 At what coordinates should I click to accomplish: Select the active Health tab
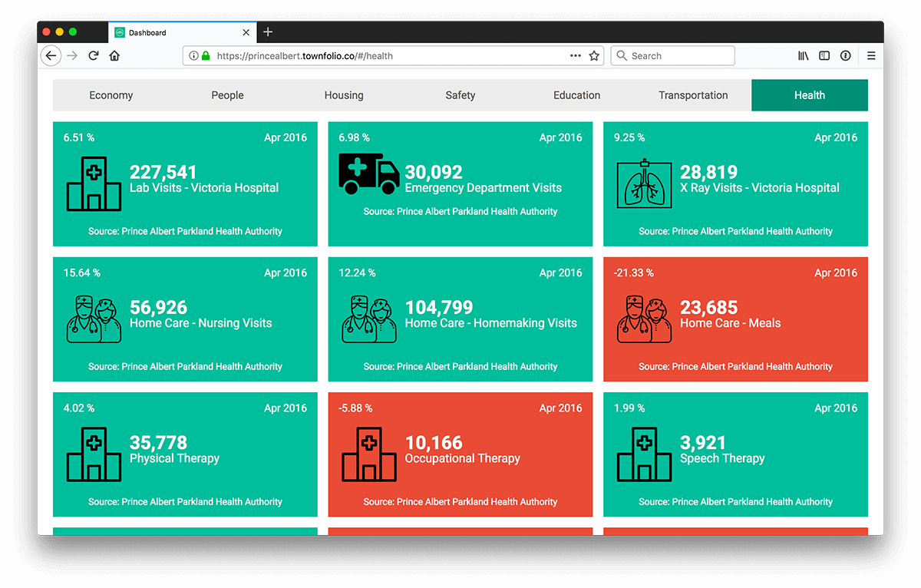click(x=810, y=95)
